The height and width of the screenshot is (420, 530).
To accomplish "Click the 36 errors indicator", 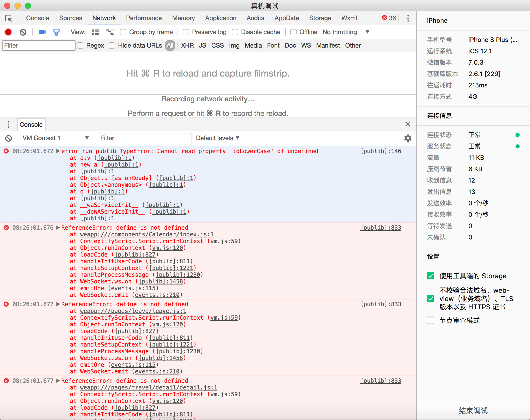I will [389, 18].
